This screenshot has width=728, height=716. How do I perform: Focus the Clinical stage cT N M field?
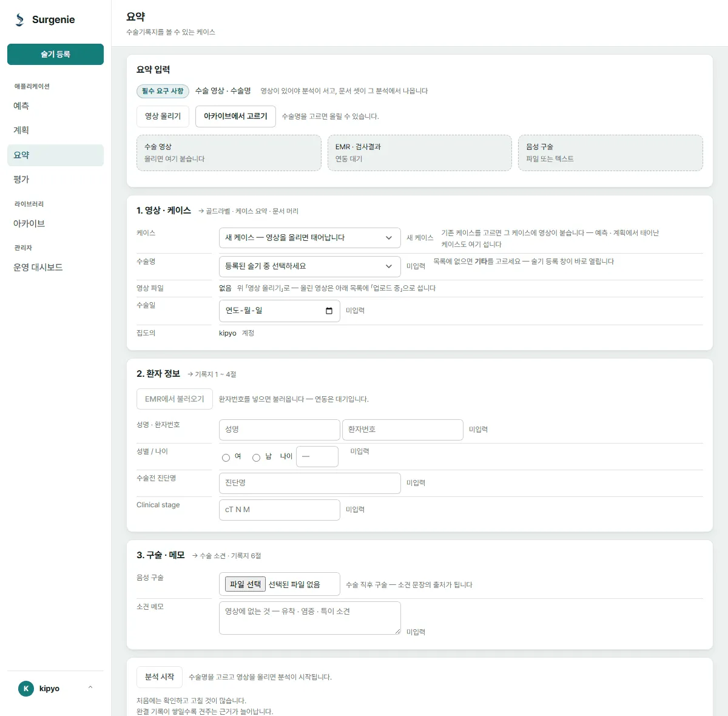pos(279,510)
